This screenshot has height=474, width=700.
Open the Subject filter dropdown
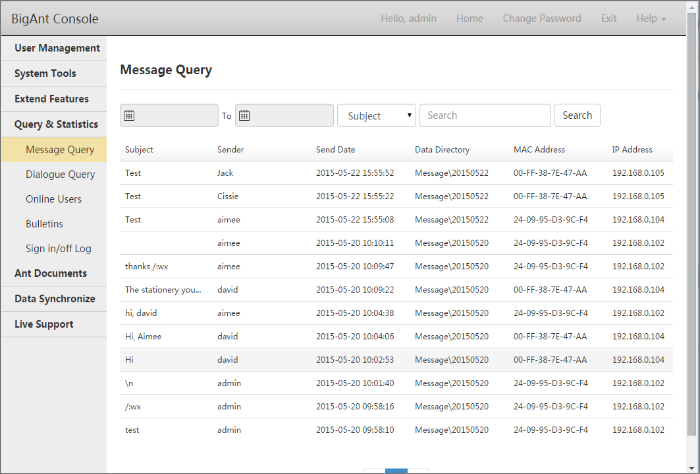point(377,116)
